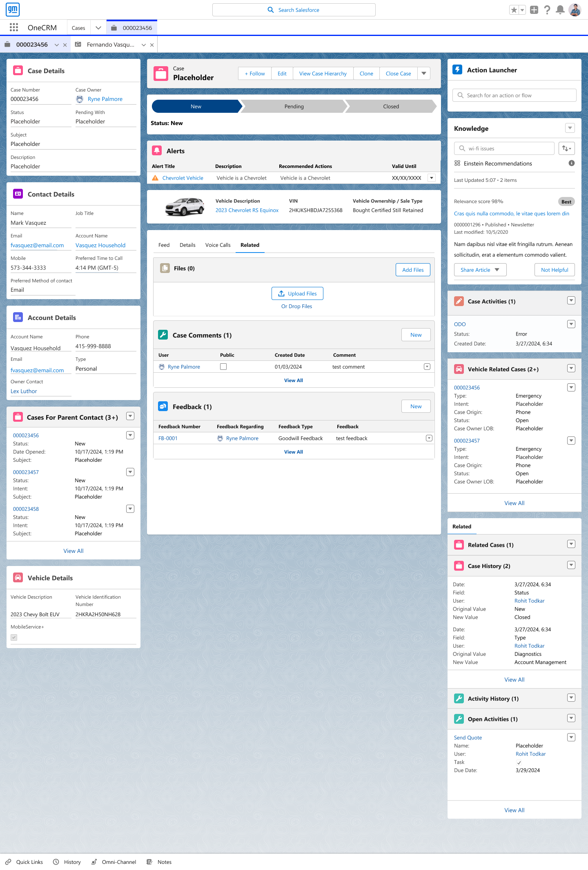Open the Knowledge sort icon button
The height and width of the screenshot is (870, 588).
click(567, 148)
